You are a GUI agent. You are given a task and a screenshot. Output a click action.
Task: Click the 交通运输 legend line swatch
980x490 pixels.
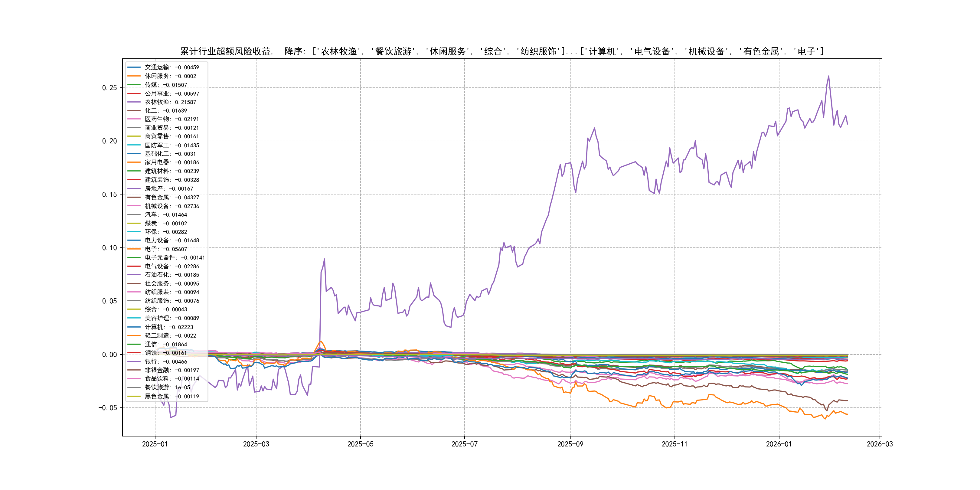(134, 67)
